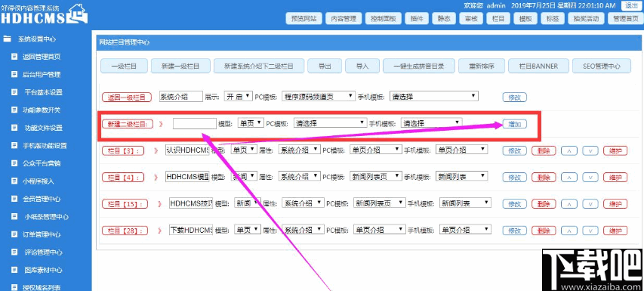The height and width of the screenshot is (291, 644).
Task: Click the 导出 button
Action: click(x=325, y=66)
